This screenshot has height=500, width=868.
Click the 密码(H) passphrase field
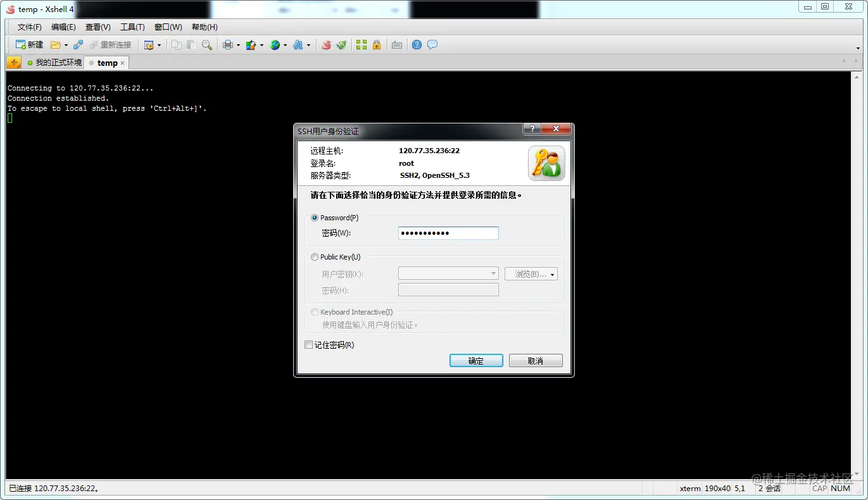tap(448, 290)
